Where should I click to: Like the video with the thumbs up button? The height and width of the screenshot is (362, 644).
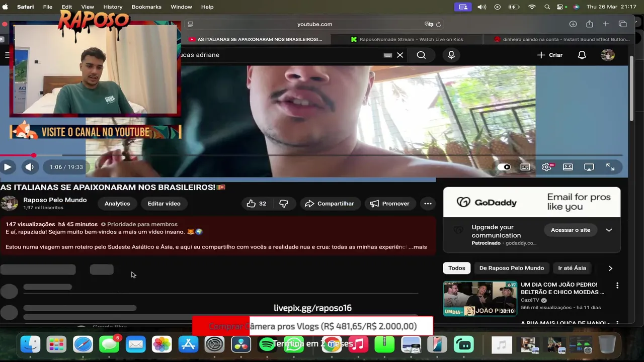(x=257, y=204)
